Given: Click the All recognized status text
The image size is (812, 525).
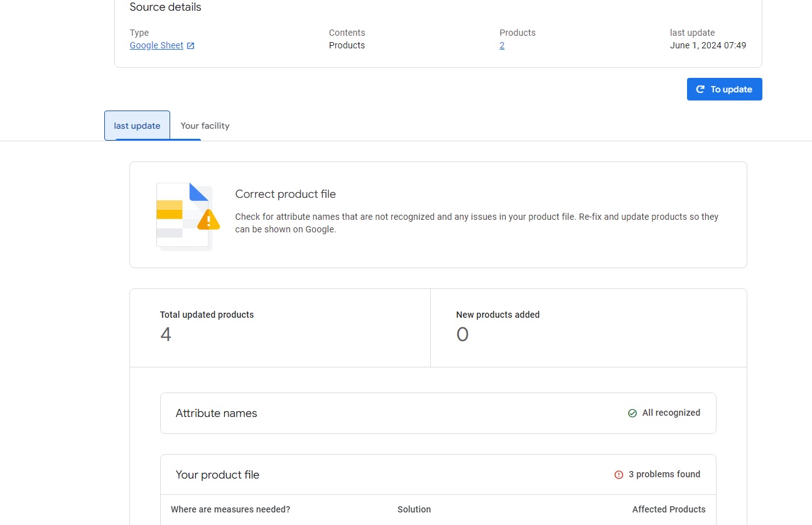Looking at the screenshot, I should (671, 413).
